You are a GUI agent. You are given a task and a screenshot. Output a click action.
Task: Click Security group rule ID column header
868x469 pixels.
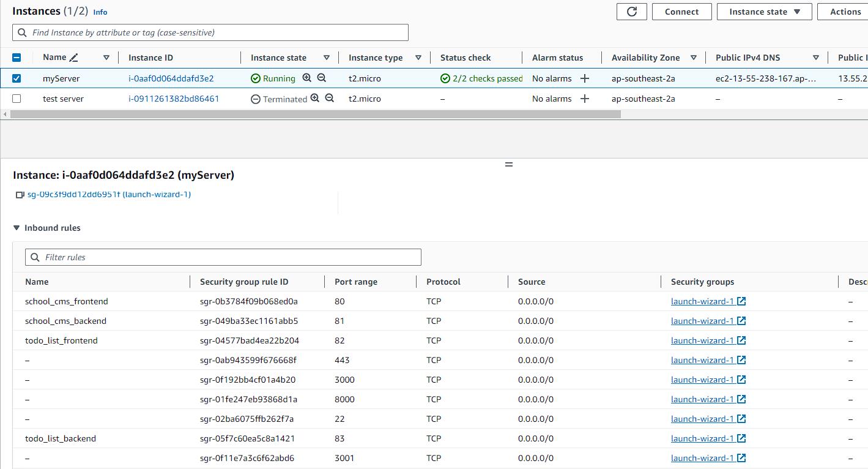point(244,282)
